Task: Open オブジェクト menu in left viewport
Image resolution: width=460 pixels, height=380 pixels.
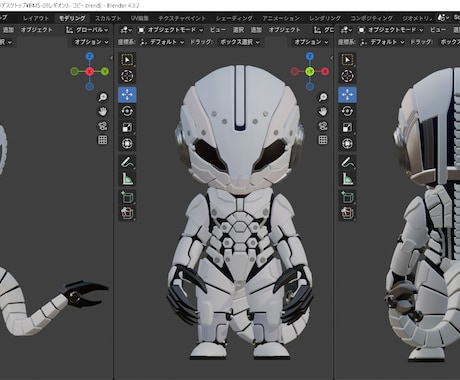Action: pos(37,30)
